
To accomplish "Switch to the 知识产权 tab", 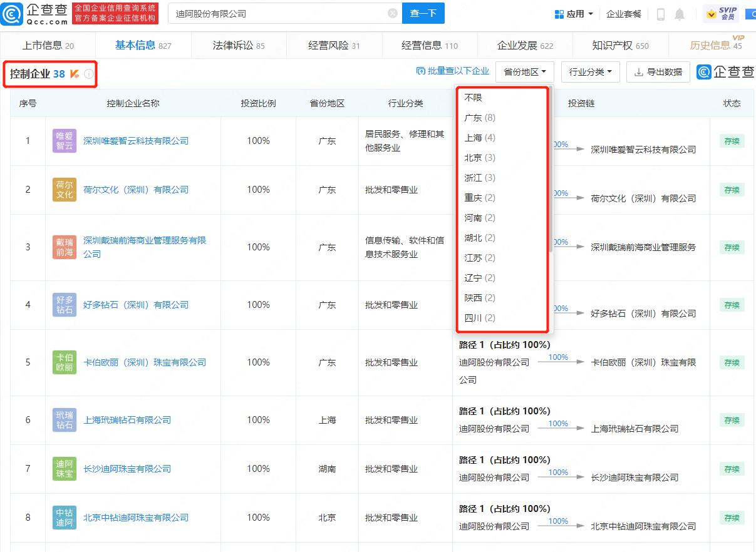I will [621, 45].
